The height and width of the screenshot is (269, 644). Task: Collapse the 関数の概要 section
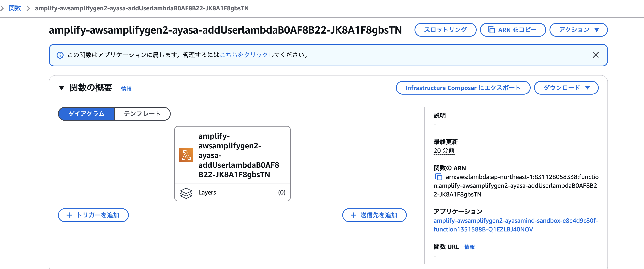[62, 88]
